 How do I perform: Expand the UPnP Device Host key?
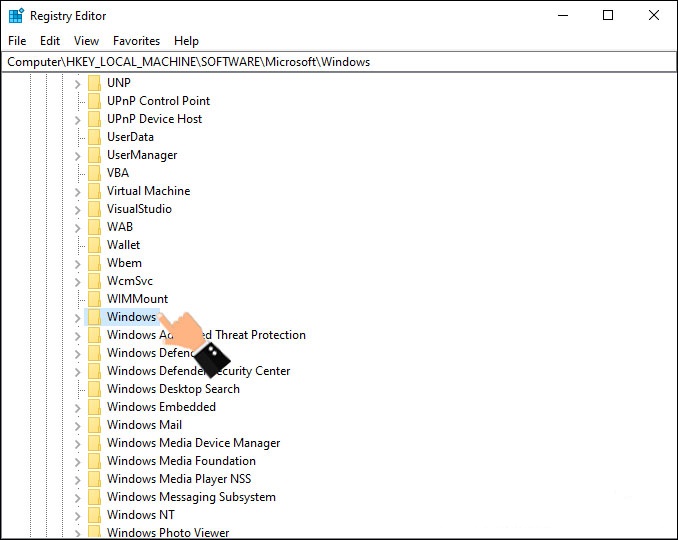tap(77, 119)
